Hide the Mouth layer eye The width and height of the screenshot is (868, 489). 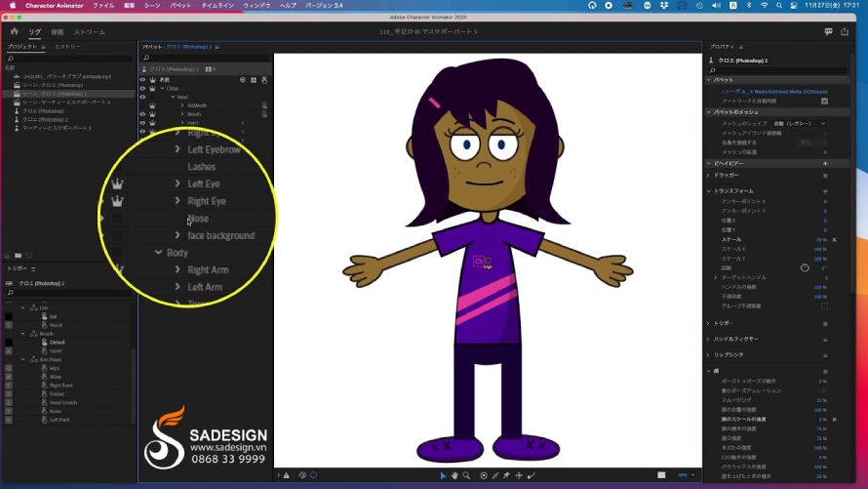click(142, 114)
